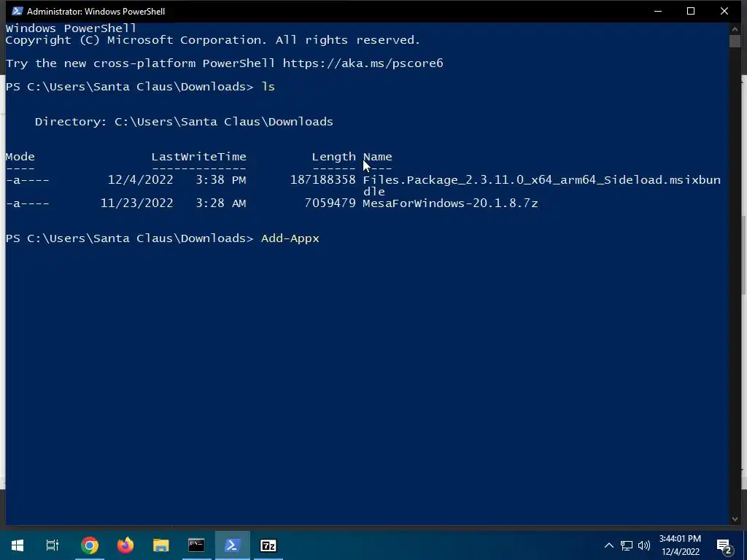Switch to the Command Prompt taskbar icon
Image resolution: width=747 pixels, height=560 pixels.
tap(196, 545)
